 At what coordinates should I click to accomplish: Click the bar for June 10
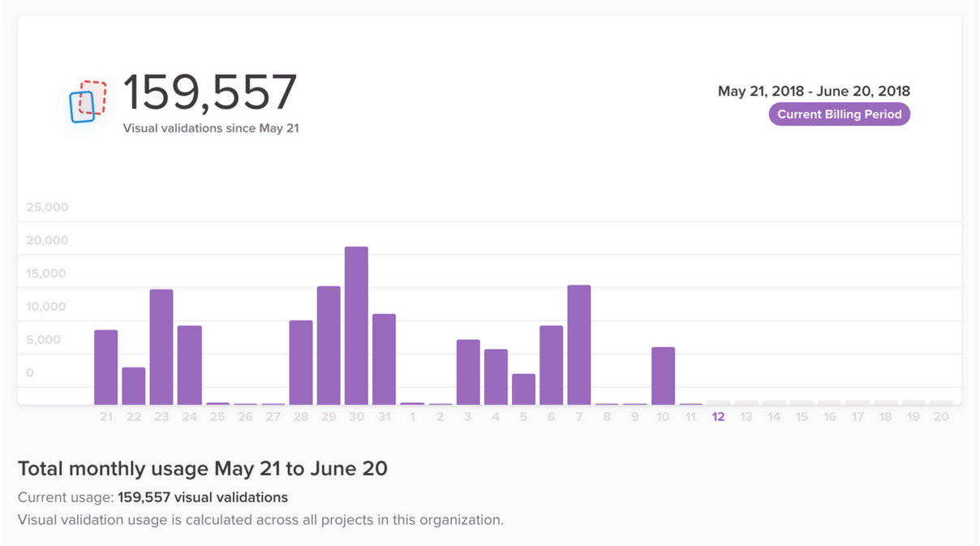tap(663, 376)
